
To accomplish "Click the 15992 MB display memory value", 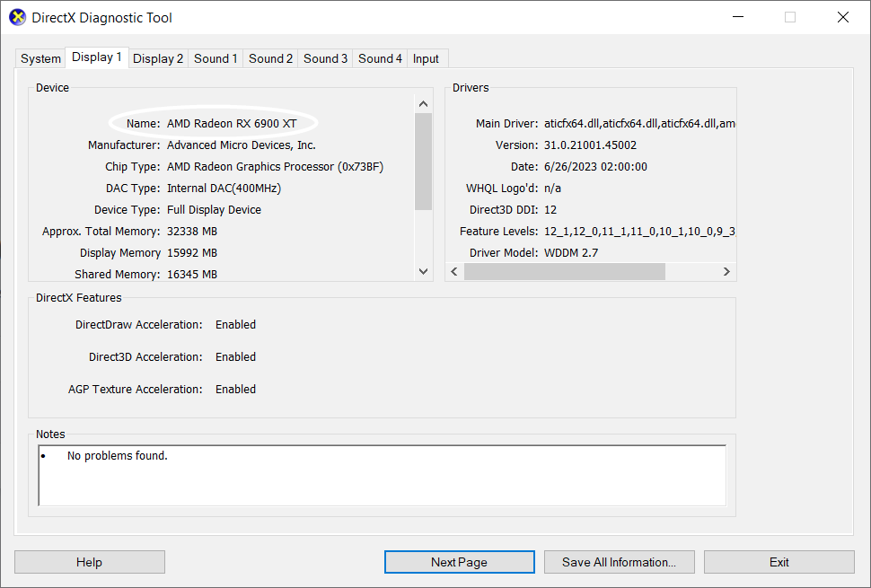I will (x=191, y=252).
